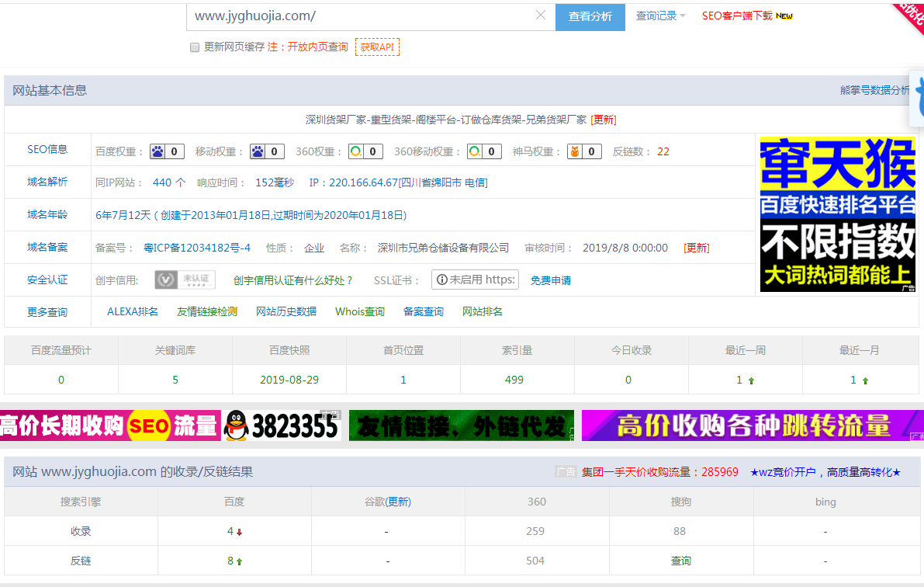Click the 关键词库 value 5
This screenshot has height=587, width=924.
pyautogui.click(x=175, y=380)
